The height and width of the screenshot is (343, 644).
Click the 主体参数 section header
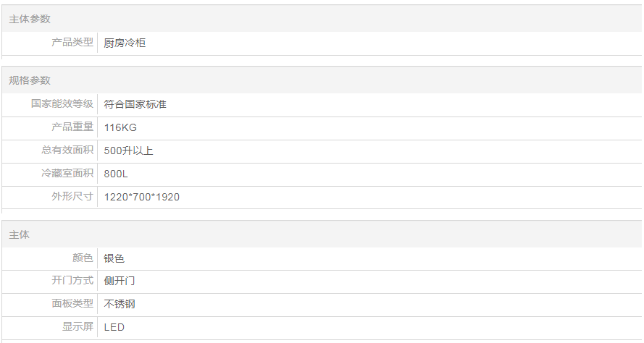pyautogui.click(x=30, y=20)
